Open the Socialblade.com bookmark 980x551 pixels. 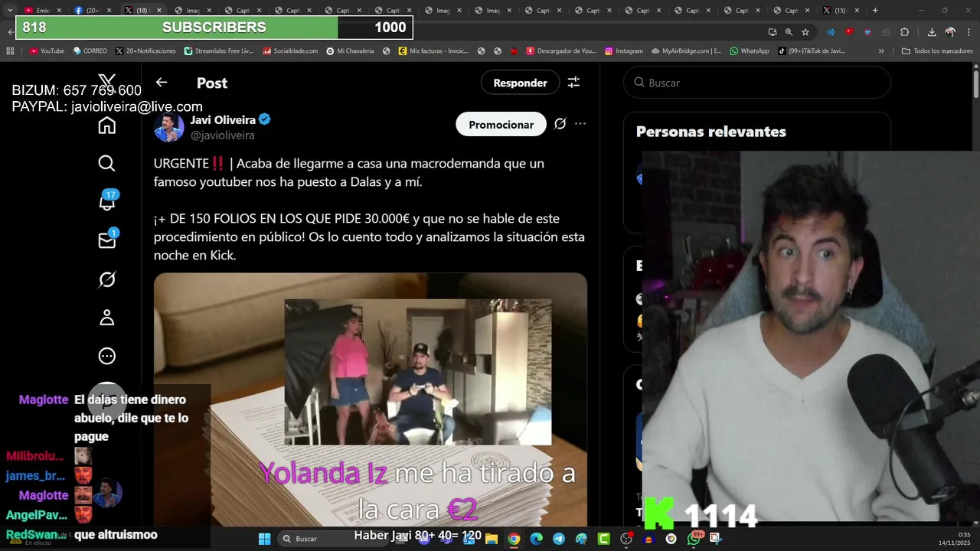289,51
